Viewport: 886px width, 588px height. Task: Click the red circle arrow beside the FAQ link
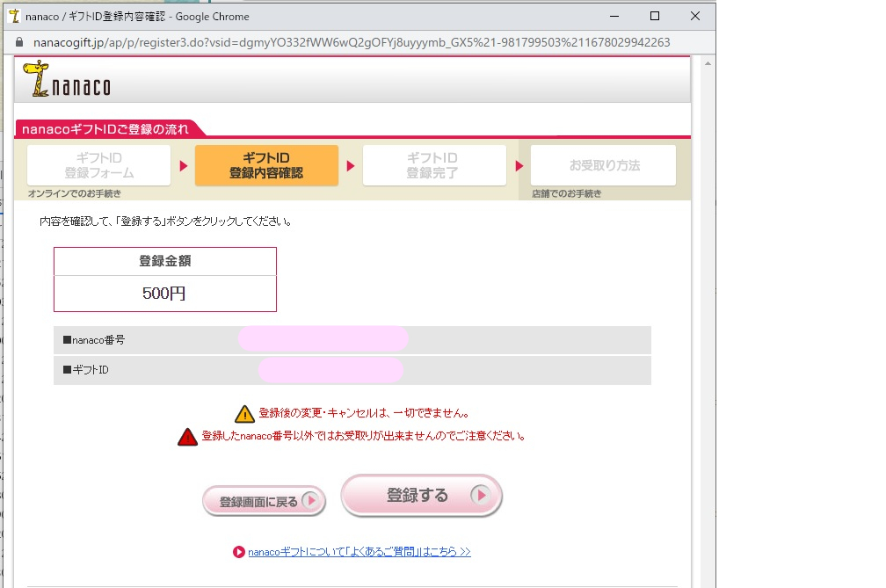coord(238,552)
